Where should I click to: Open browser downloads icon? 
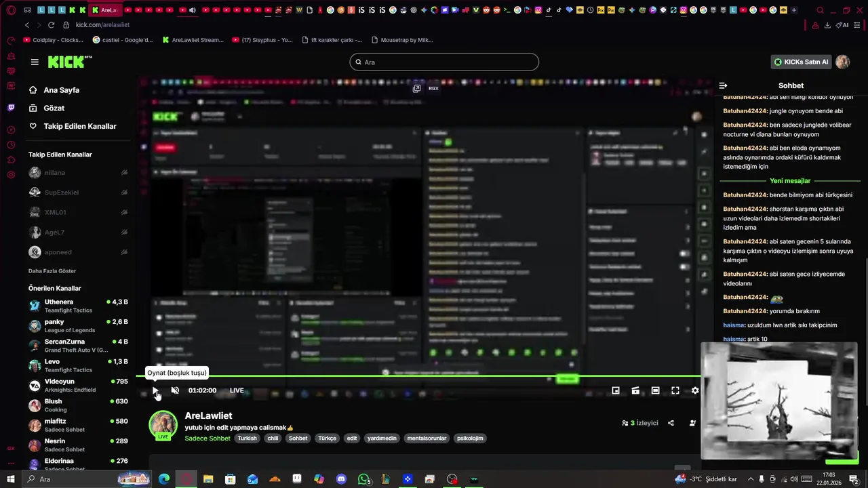[x=827, y=25]
